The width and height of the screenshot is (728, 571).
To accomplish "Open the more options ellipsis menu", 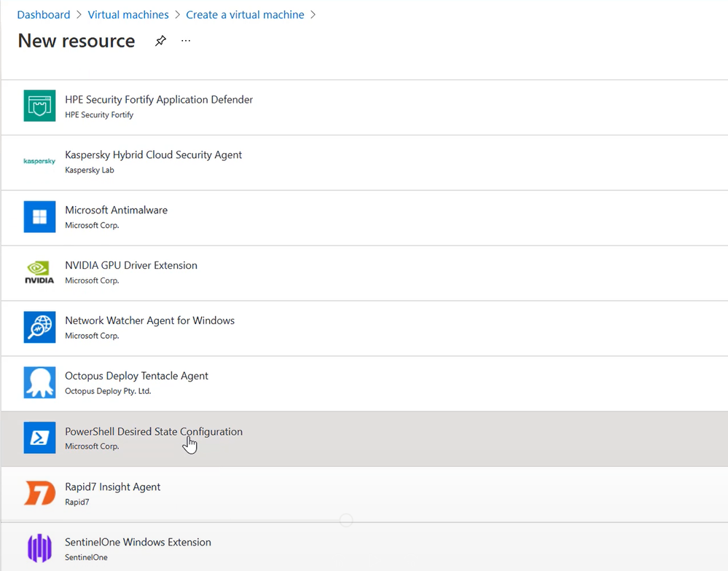I will point(186,42).
